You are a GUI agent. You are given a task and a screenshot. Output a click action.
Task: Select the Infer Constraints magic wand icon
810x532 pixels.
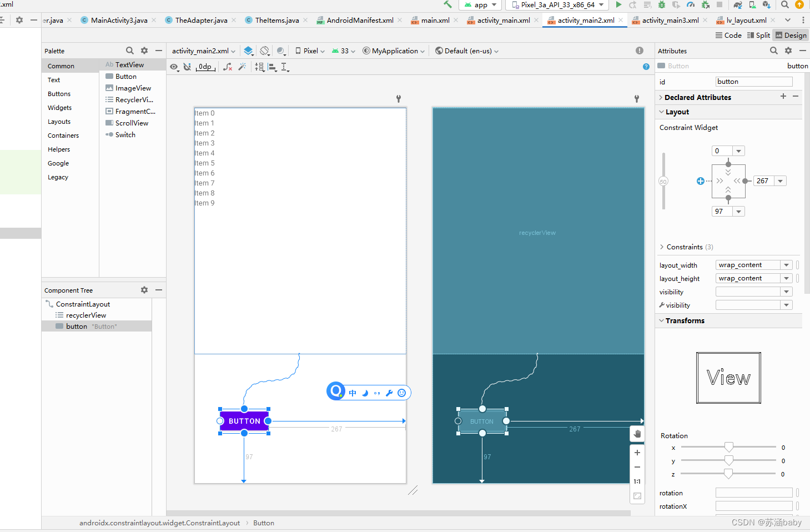(x=242, y=67)
